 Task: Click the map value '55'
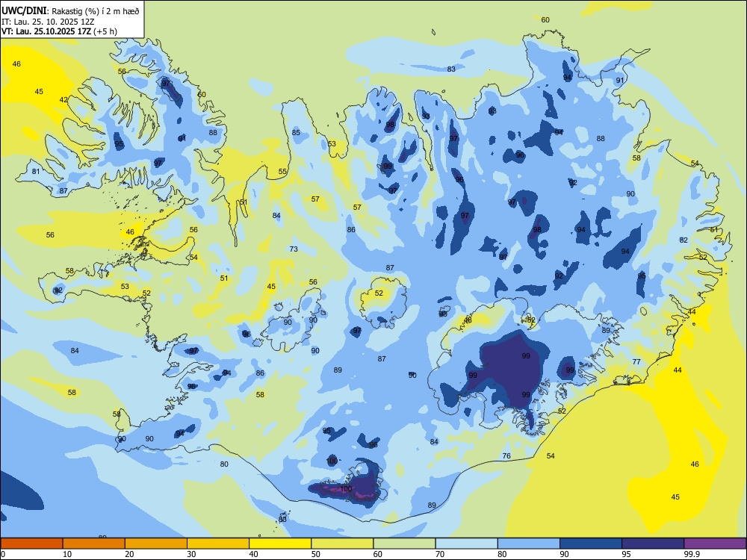[282, 172]
